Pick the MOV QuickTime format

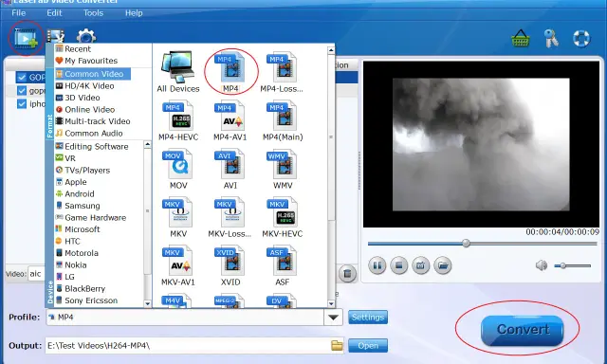(178, 169)
